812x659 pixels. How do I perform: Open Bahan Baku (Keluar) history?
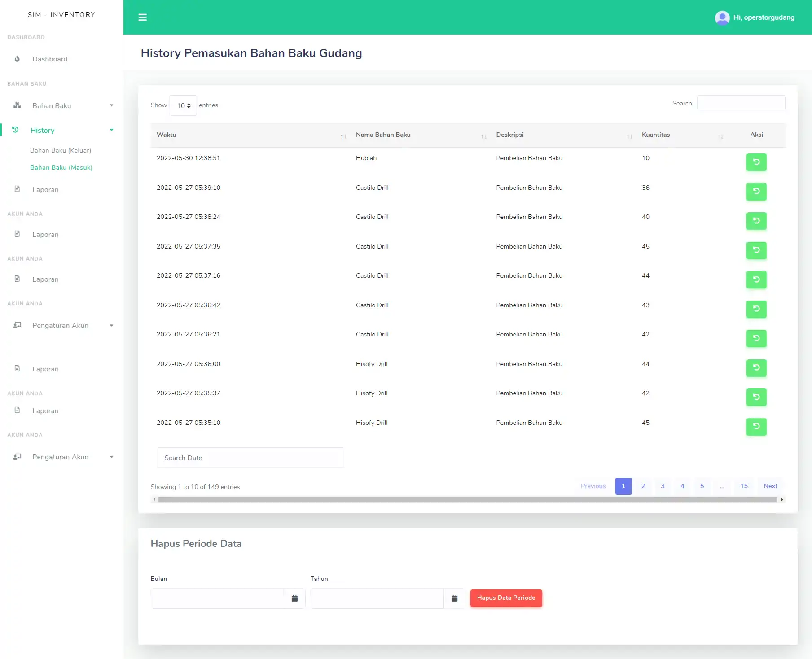point(61,150)
